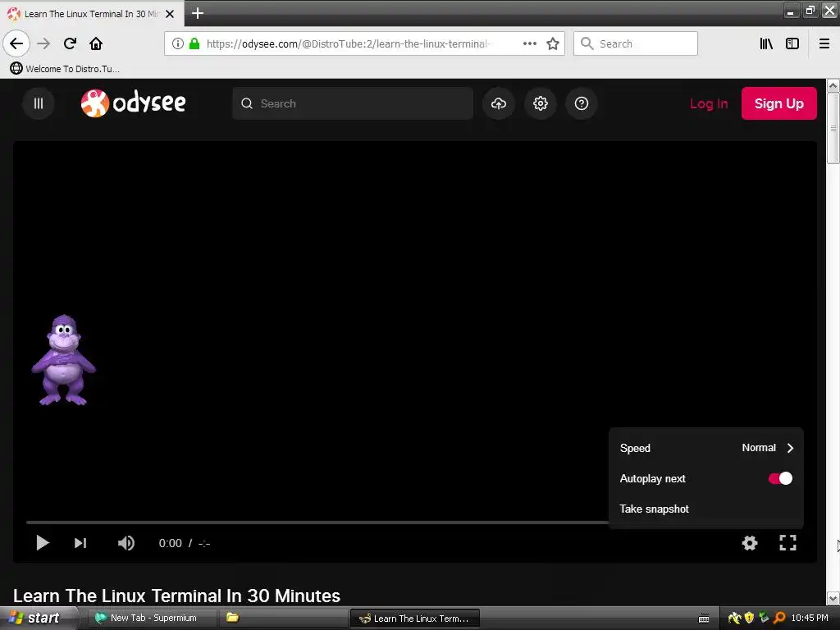Click the BonziBuddy purple gorilla
The width and height of the screenshot is (840, 630).
coord(63,360)
